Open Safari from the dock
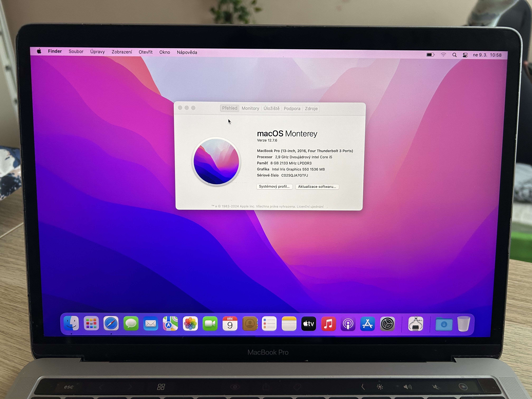This screenshot has height=399, width=532. 111,324
